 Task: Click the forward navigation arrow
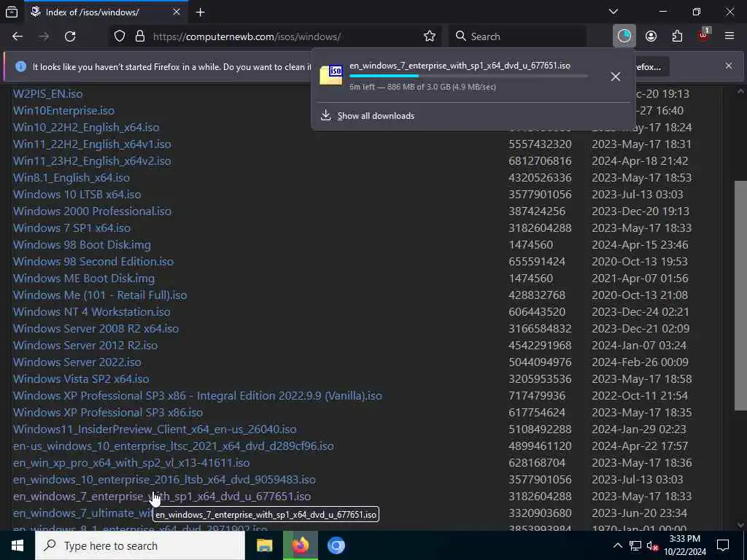(44, 36)
